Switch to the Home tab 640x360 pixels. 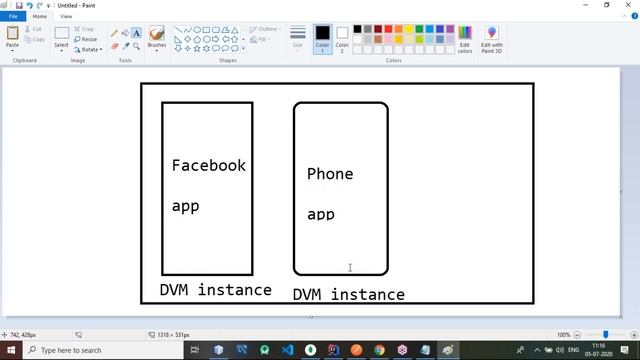(x=40, y=16)
